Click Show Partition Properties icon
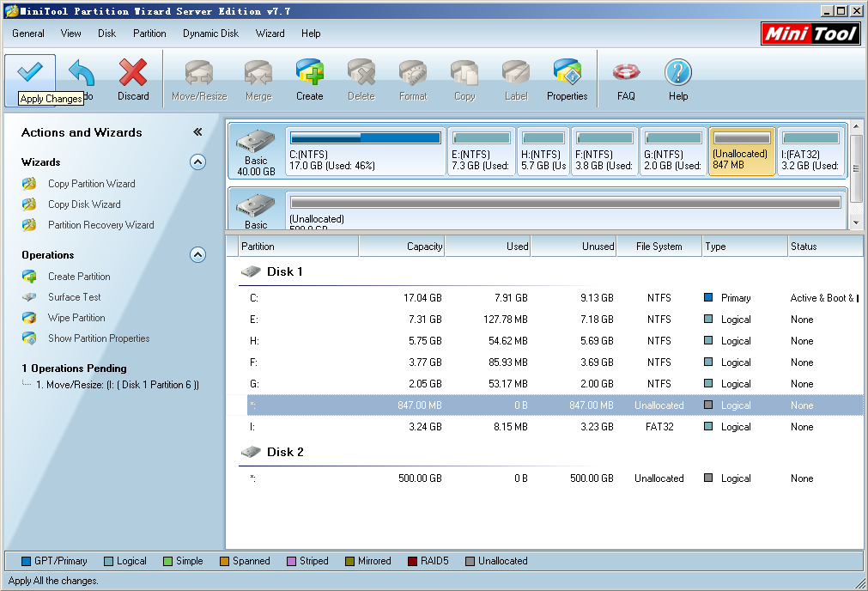This screenshot has width=868, height=591. (x=29, y=338)
